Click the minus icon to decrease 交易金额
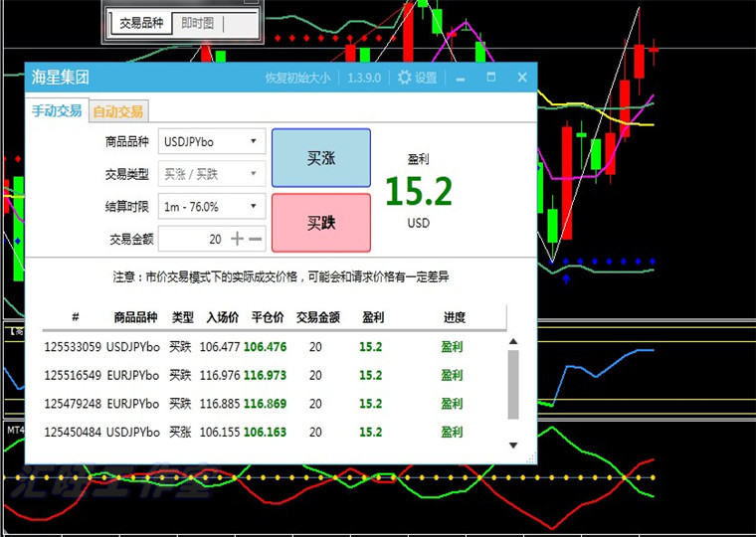Image resolution: width=756 pixels, height=537 pixels. click(256, 239)
